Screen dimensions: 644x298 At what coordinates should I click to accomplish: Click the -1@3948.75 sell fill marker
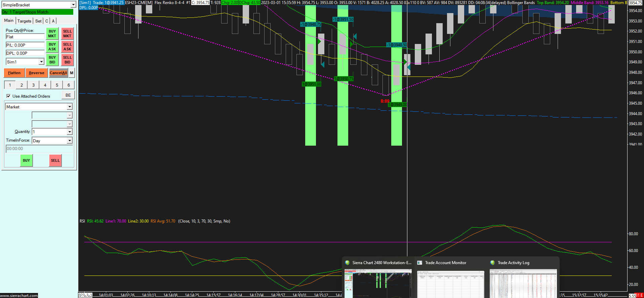(x=311, y=24)
